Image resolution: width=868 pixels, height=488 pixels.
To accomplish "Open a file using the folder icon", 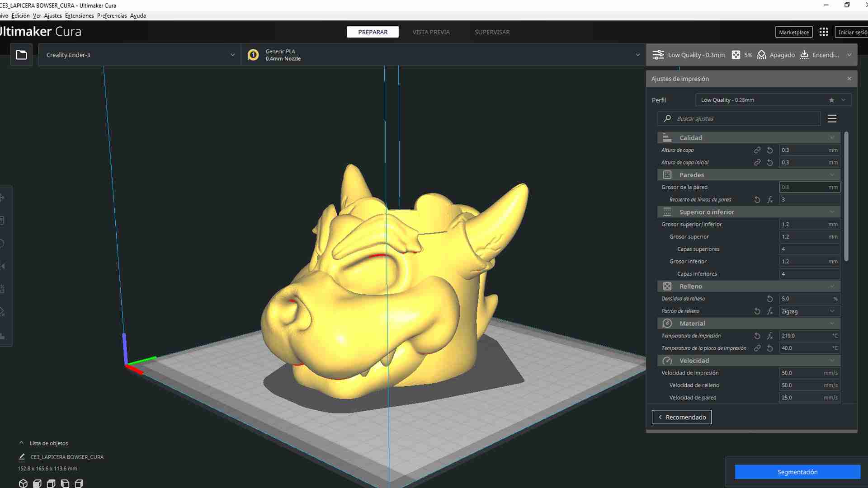I will click(x=21, y=54).
